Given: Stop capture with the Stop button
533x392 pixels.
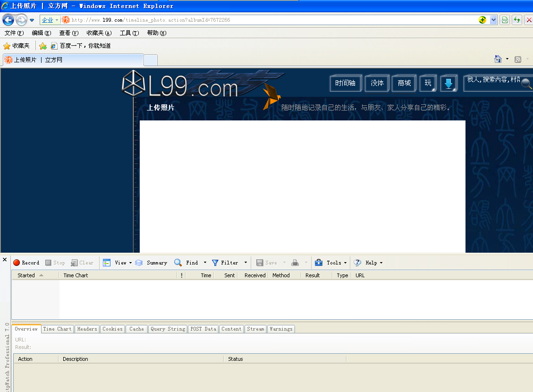Looking at the screenshot, I should coord(55,263).
